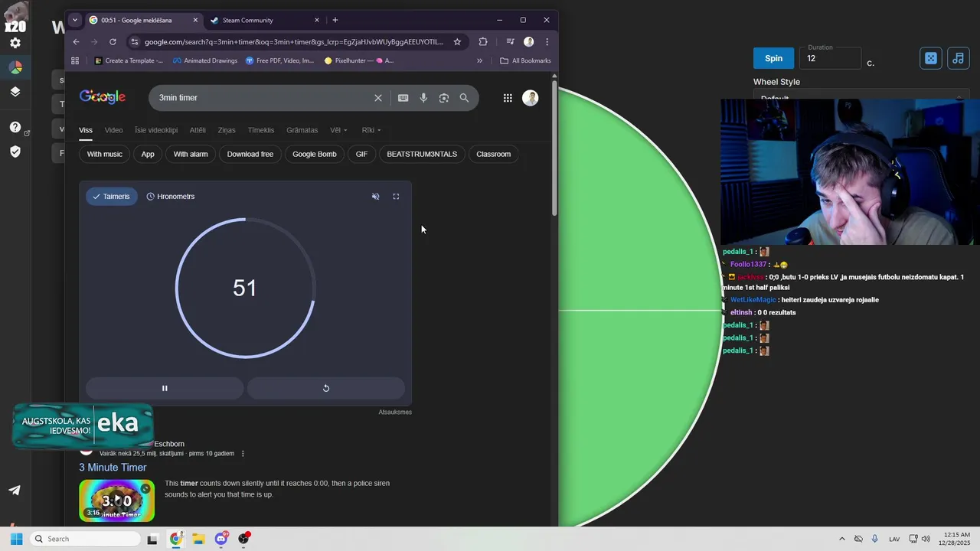Image resolution: width=980 pixels, height=551 pixels.
Task: Open the Chrome tab search dropdown
Action: (74, 20)
